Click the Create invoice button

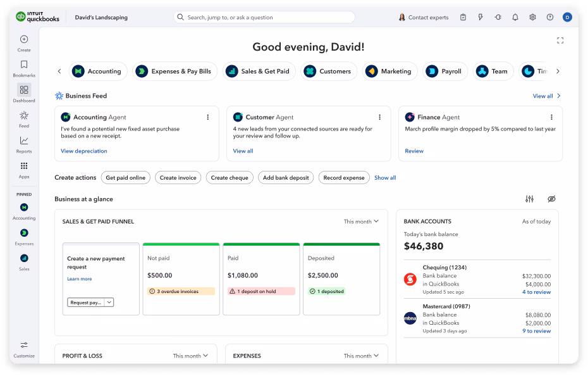pos(178,178)
